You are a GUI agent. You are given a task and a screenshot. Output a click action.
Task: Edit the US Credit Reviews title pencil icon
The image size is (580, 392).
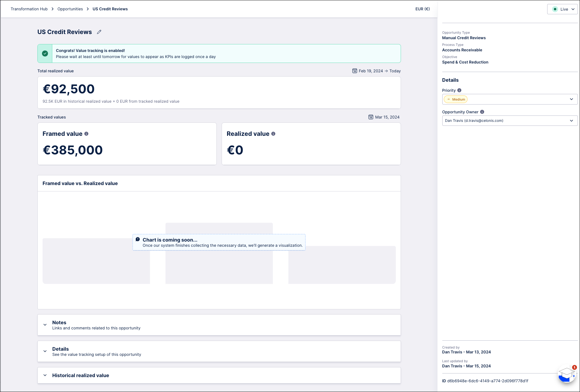click(99, 32)
